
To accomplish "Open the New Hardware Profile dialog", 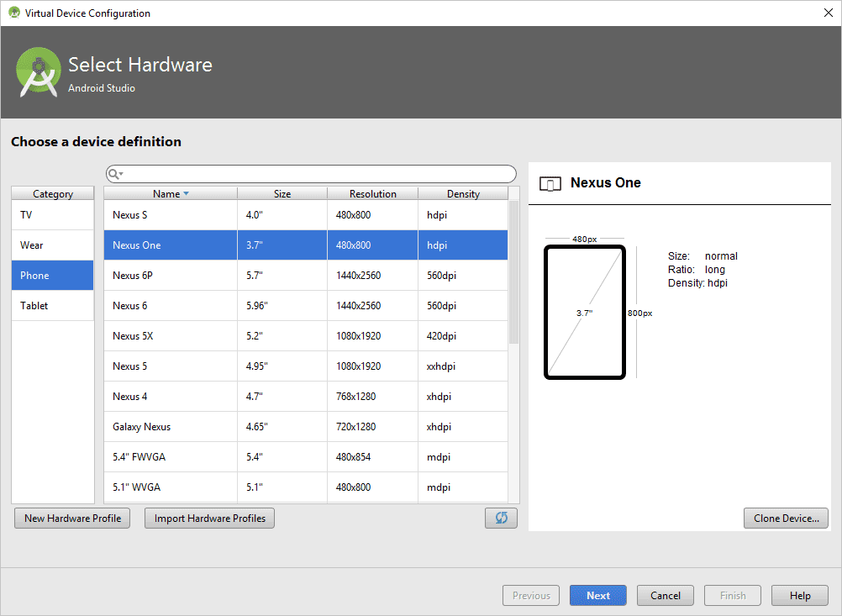I will [73, 518].
